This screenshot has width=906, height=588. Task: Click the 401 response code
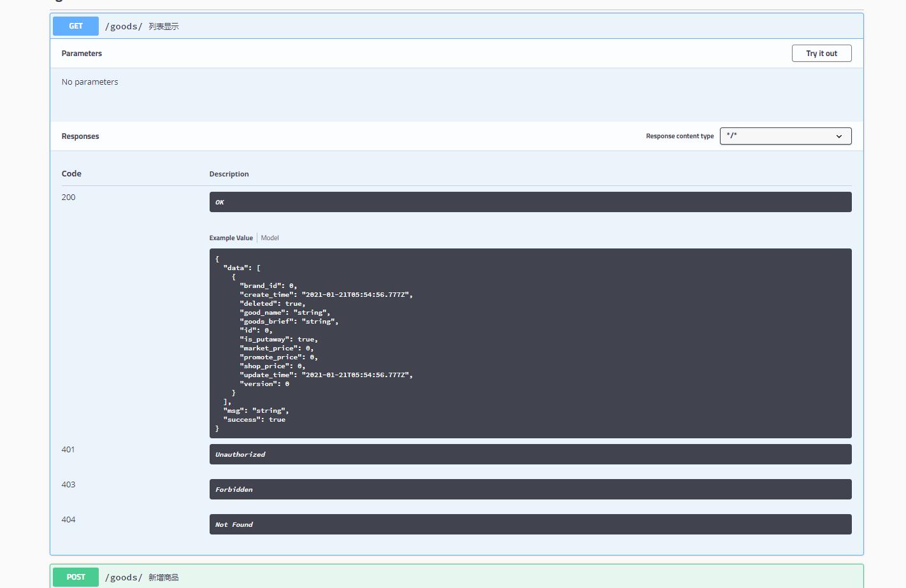[x=68, y=450]
